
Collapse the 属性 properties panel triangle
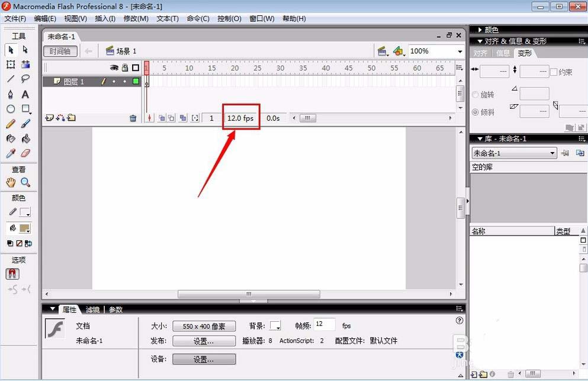[53, 309]
